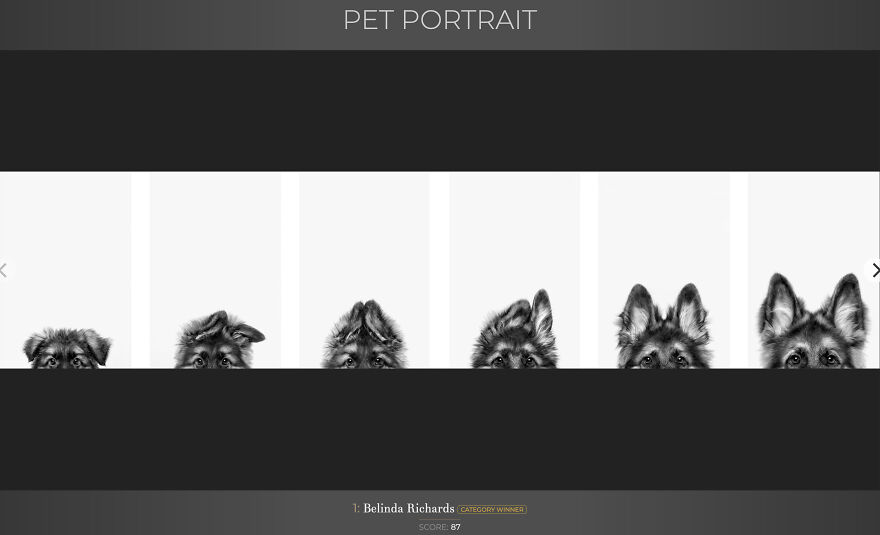Click the dark empty area below the photo strip

(440, 430)
